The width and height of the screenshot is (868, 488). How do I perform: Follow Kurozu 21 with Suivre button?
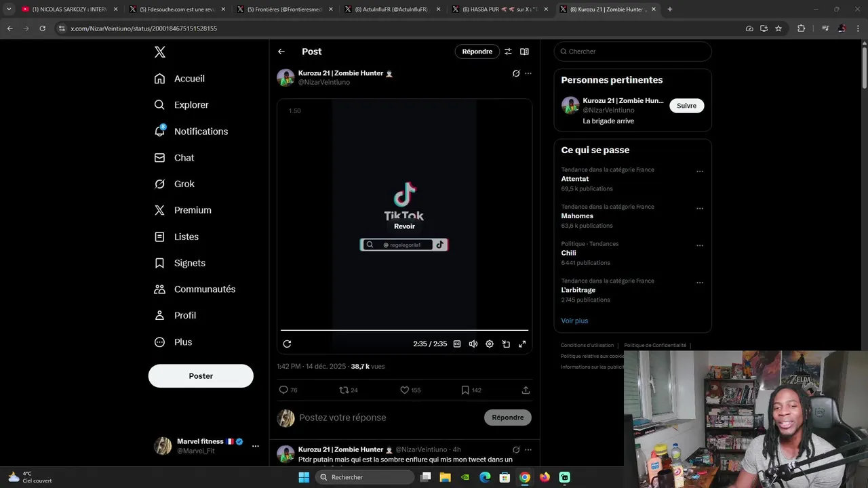tap(686, 106)
